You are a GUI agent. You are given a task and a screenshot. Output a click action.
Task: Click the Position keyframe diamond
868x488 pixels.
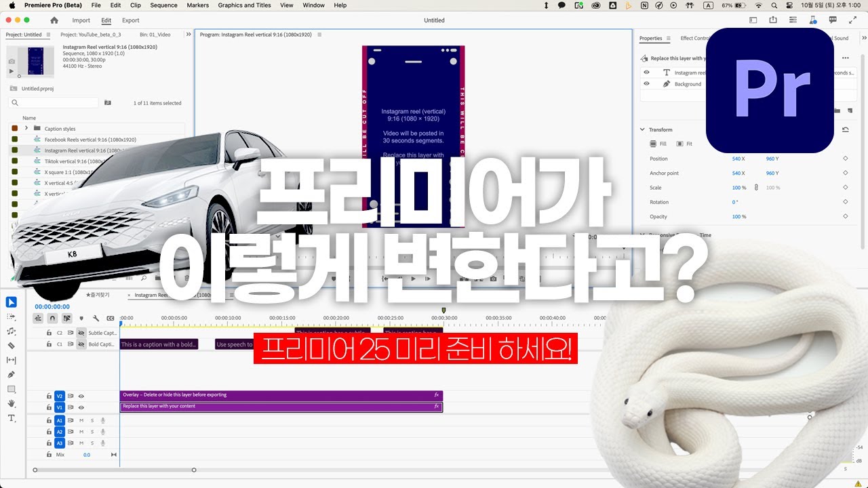click(x=846, y=159)
